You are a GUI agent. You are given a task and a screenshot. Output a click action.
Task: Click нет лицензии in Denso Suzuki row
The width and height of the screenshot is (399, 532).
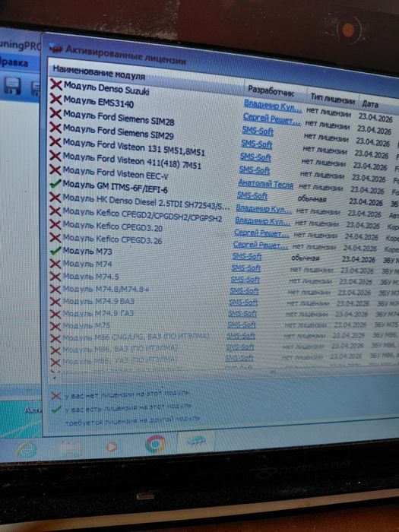[328, 112]
